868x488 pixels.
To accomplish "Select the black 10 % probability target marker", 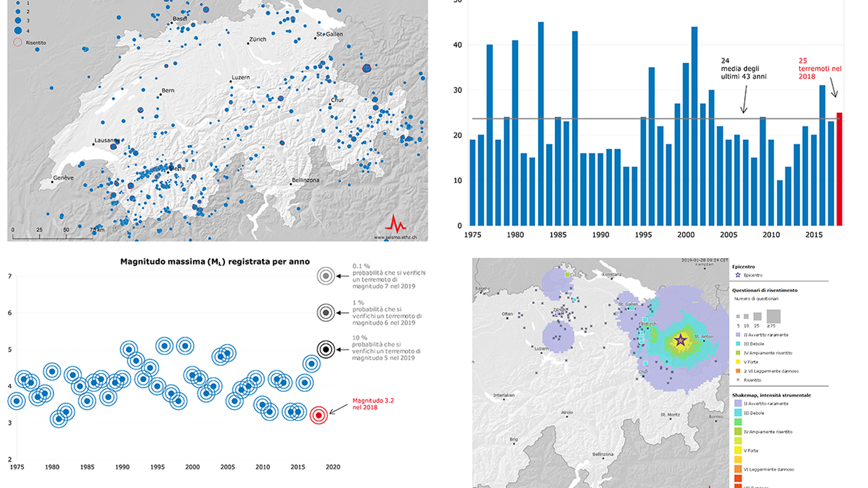I will pyautogui.click(x=326, y=349).
